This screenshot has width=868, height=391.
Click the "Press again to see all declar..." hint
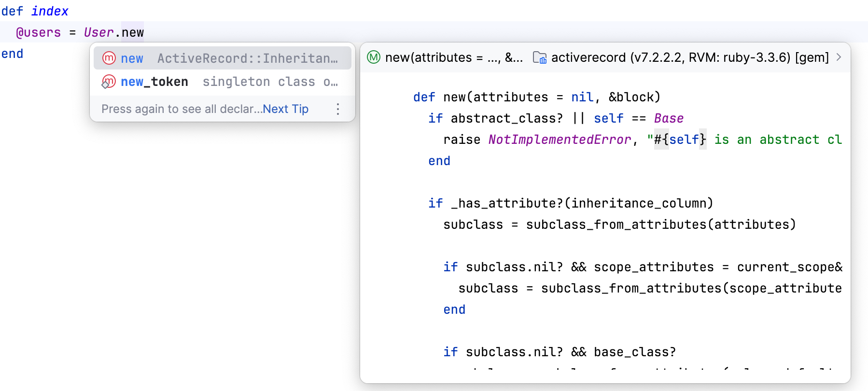click(182, 109)
